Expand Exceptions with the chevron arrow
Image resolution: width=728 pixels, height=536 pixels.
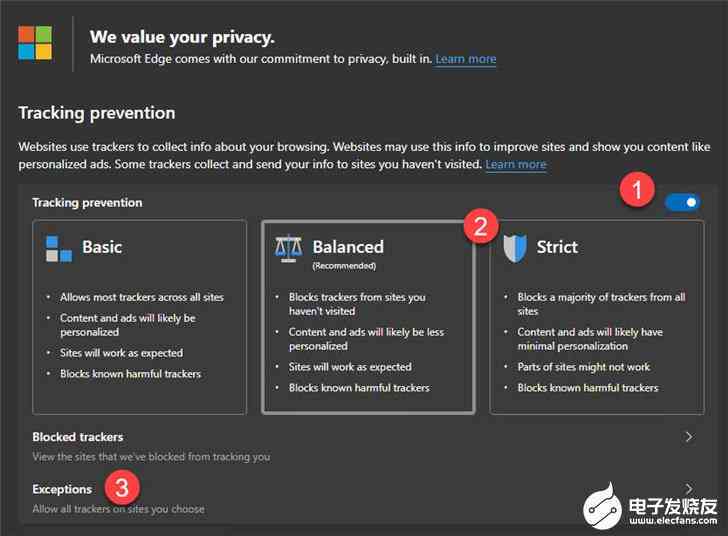689,489
